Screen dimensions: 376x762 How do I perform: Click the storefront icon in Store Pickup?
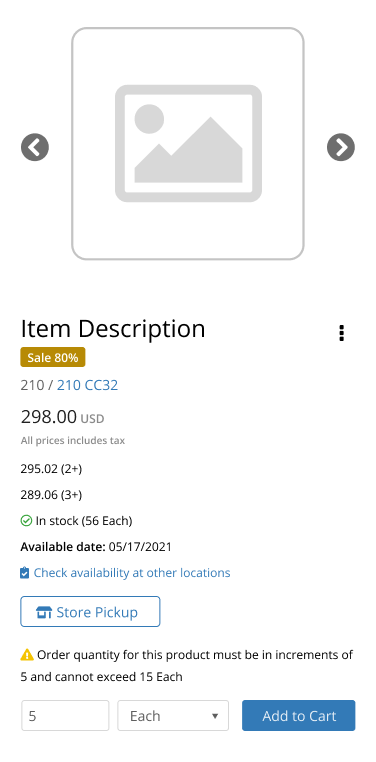pos(44,612)
